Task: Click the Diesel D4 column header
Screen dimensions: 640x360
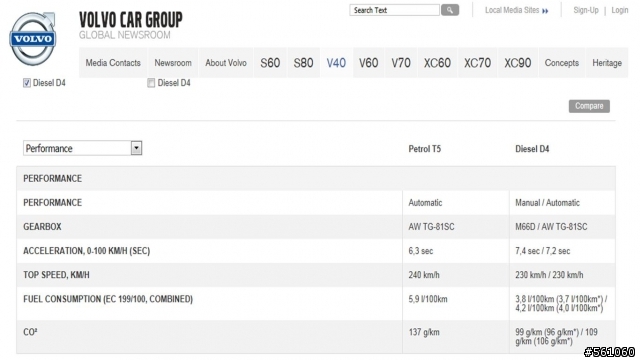Action: (x=532, y=149)
